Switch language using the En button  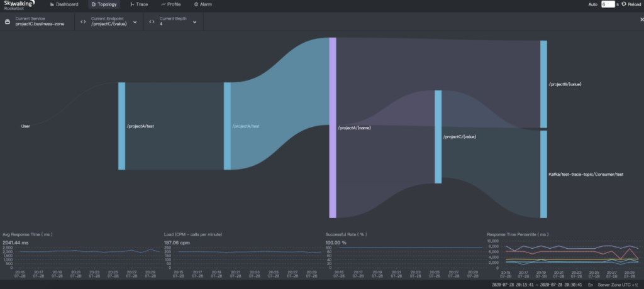(x=589, y=285)
